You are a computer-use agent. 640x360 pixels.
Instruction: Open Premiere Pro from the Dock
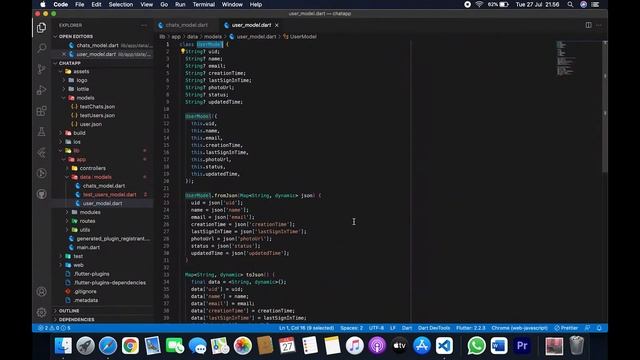(x=522, y=346)
